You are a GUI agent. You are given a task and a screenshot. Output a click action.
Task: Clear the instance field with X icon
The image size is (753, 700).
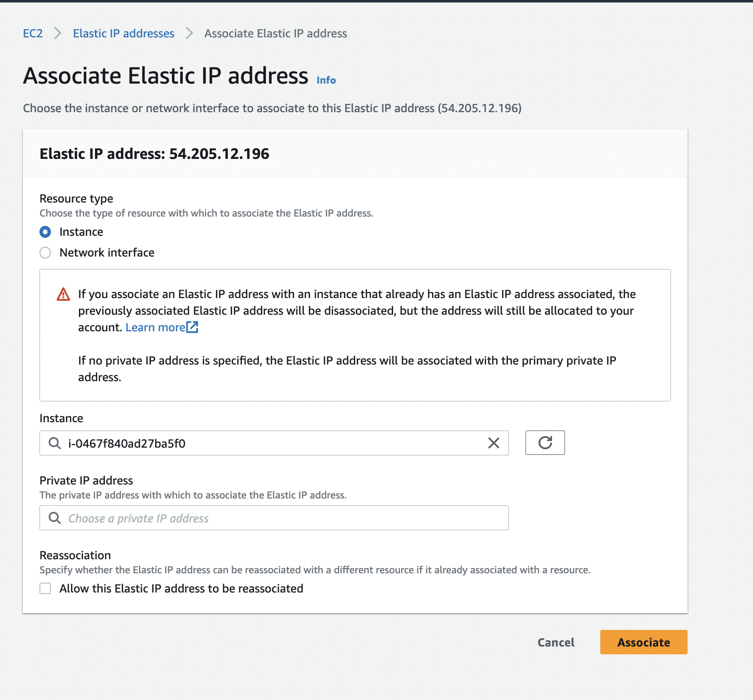point(493,443)
